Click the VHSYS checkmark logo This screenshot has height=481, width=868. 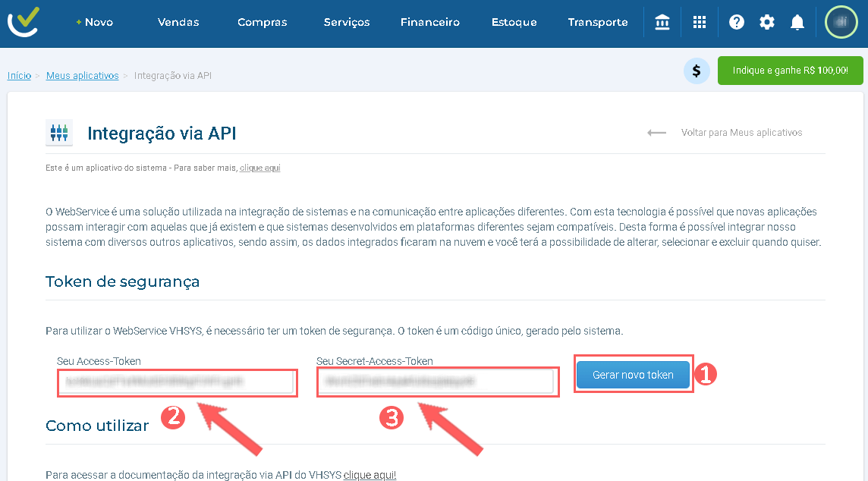click(x=24, y=22)
